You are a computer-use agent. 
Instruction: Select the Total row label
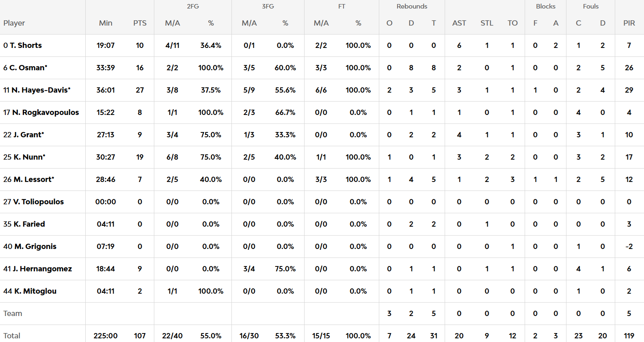point(12,336)
